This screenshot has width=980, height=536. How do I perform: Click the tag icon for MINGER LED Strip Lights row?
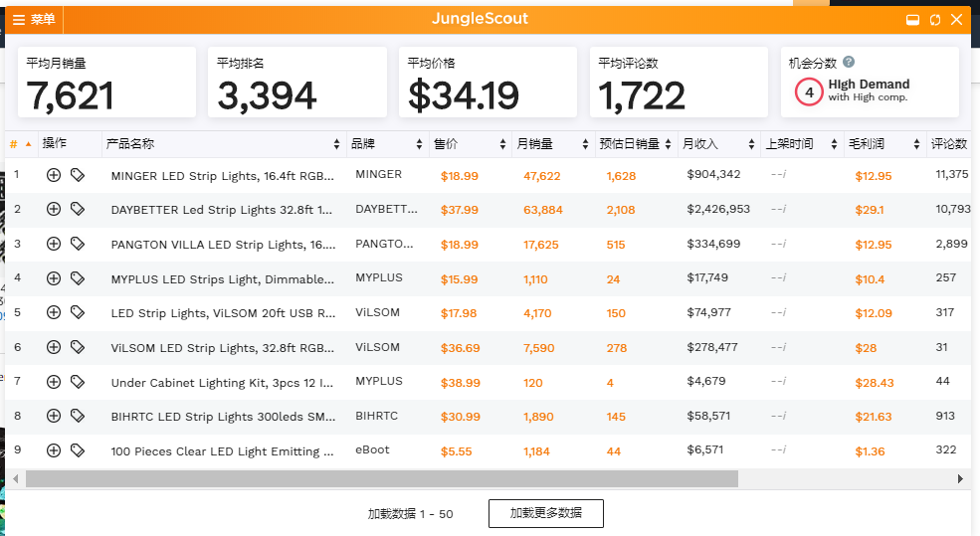[78, 175]
